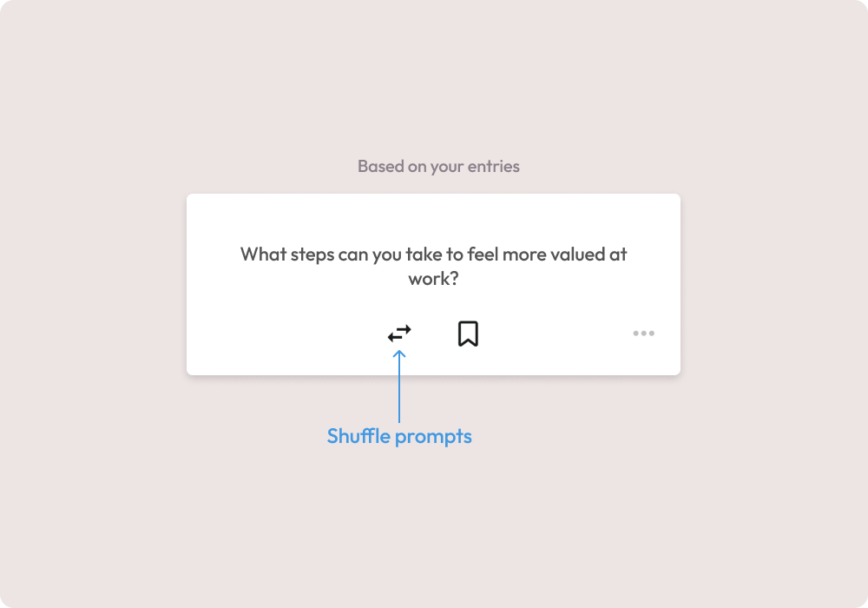Click the word 'work?' in the prompt

(433, 279)
